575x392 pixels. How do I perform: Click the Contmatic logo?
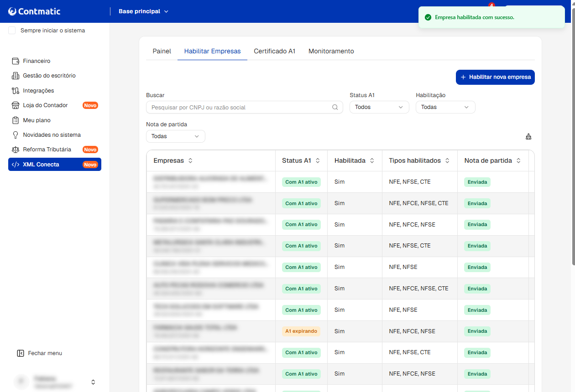34,11
